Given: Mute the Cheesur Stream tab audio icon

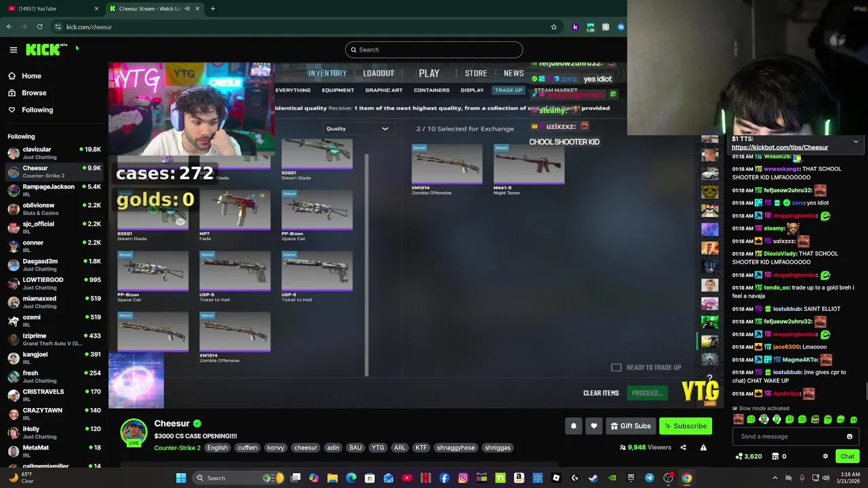Looking at the screenshot, I should (187, 9).
